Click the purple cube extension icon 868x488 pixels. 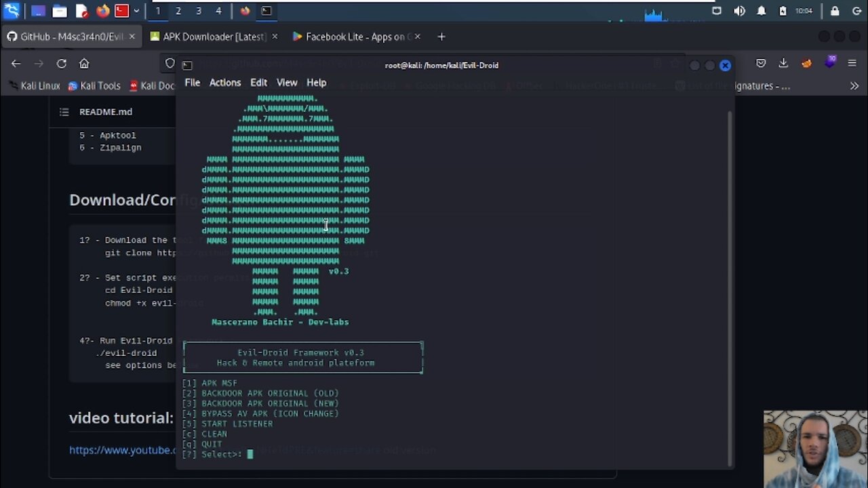830,62
